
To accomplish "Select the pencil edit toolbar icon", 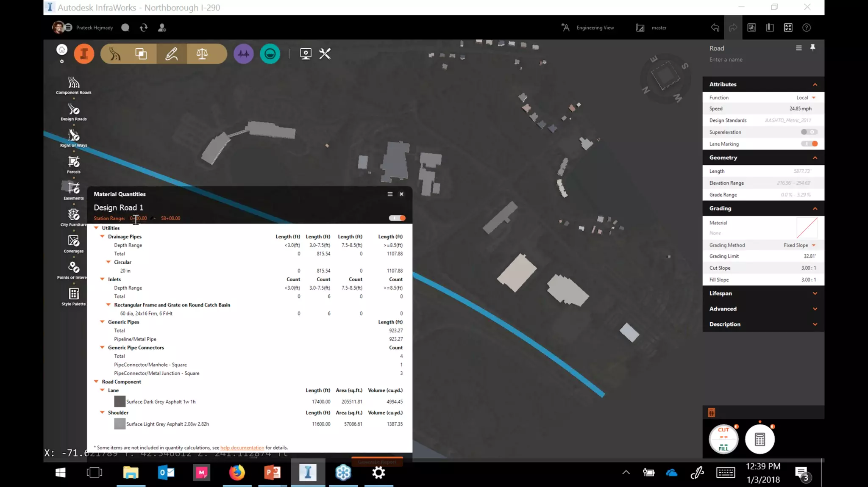I will (171, 54).
